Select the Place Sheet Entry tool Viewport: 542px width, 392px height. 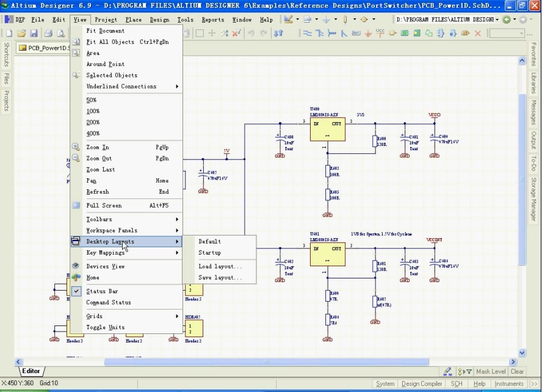click(417, 33)
